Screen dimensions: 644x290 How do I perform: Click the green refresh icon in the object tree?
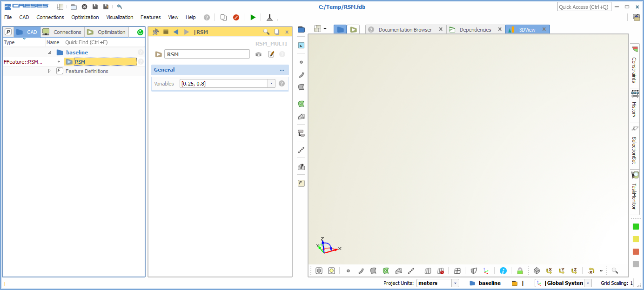140,32
